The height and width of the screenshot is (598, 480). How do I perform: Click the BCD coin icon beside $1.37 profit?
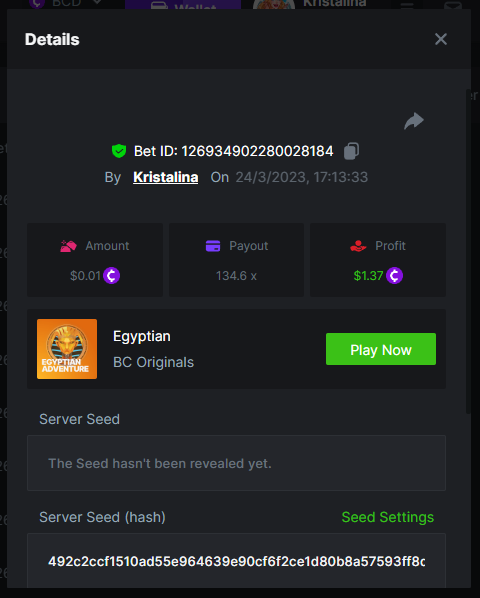[x=395, y=275]
